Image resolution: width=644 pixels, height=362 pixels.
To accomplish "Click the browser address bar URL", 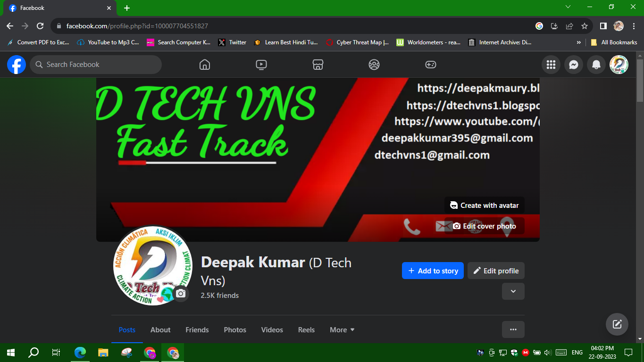I will coord(137,26).
